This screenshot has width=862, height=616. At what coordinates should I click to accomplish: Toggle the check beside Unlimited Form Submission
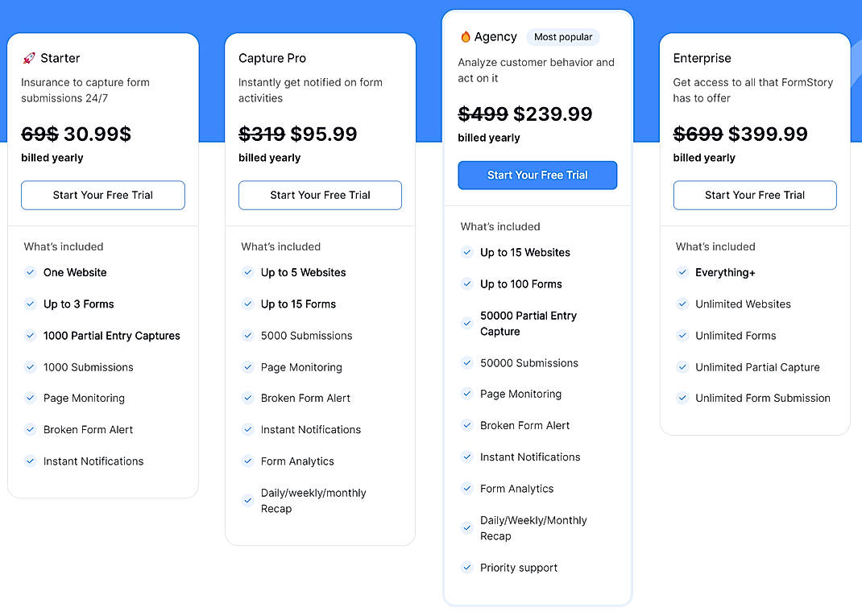682,398
